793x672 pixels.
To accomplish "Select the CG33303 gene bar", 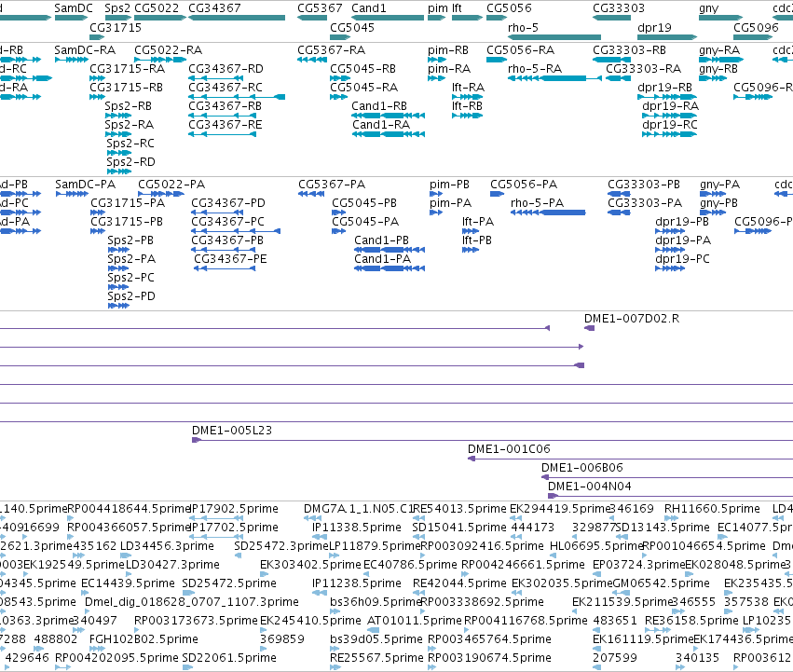I will tap(611, 18).
